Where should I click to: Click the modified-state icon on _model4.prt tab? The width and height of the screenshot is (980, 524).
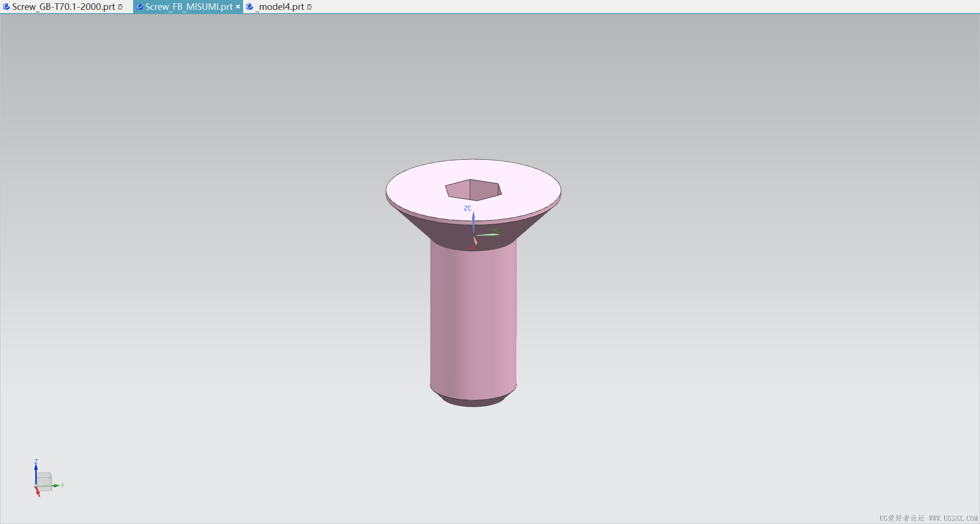pyautogui.click(x=309, y=7)
